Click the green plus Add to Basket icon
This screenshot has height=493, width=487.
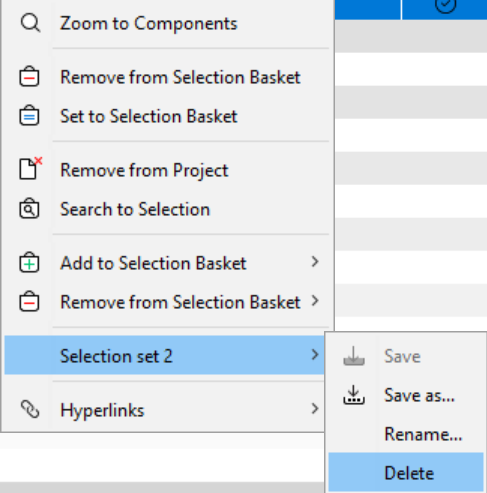pyautogui.click(x=29, y=262)
